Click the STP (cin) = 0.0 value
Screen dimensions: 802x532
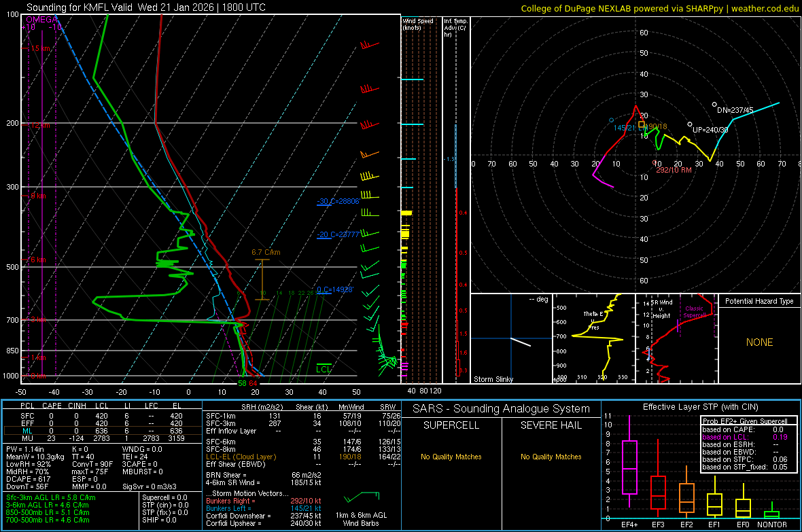coord(165,505)
